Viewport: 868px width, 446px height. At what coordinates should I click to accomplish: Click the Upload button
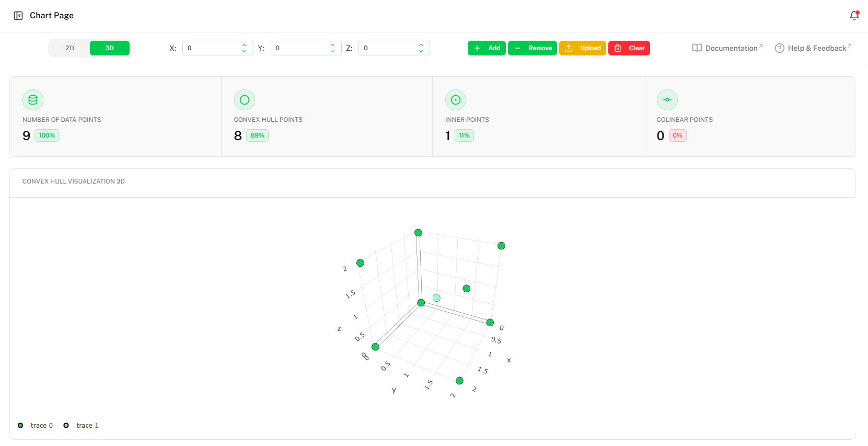[x=583, y=48]
